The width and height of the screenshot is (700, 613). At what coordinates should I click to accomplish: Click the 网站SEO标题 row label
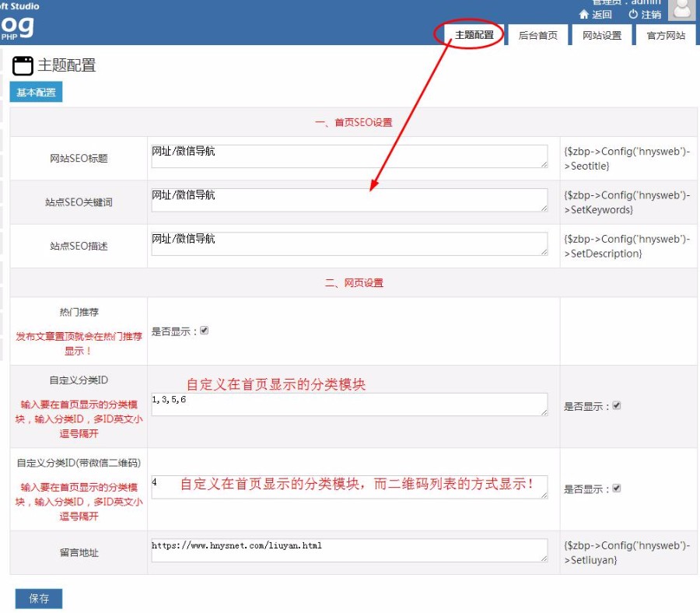[79, 159]
